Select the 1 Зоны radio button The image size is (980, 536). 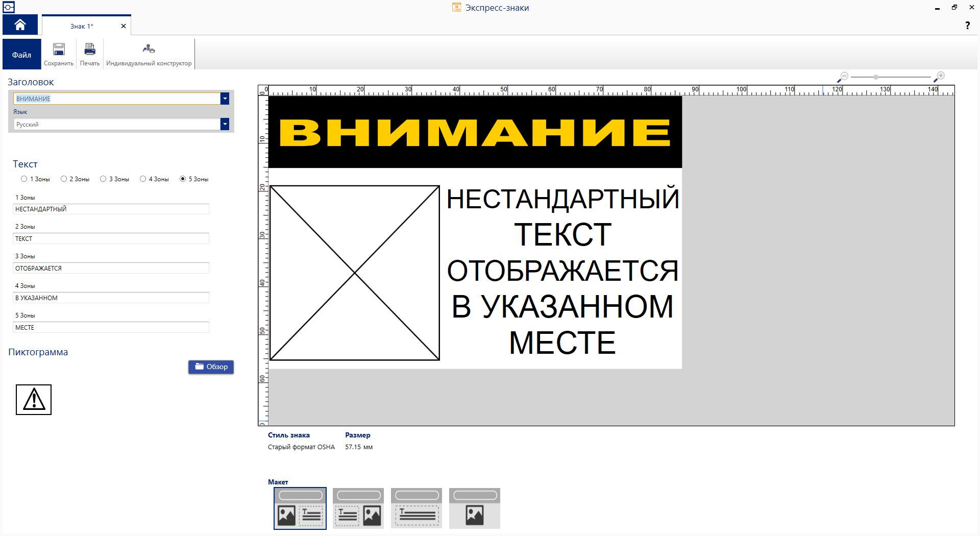coord(24,179)
